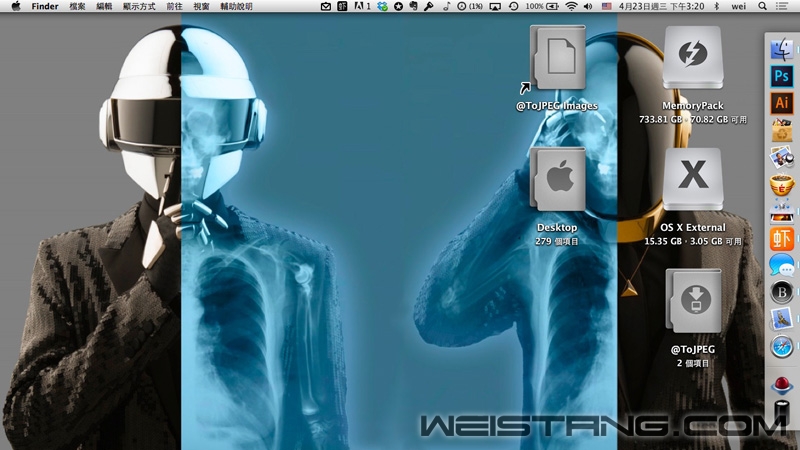Viewport: 800px width, 450px height.
Task: Open the volume control menu
Action: [588, 6]
